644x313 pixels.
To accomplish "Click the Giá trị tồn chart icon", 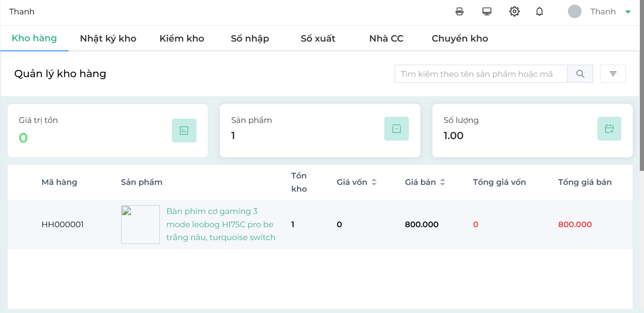I will pos(184,131).
